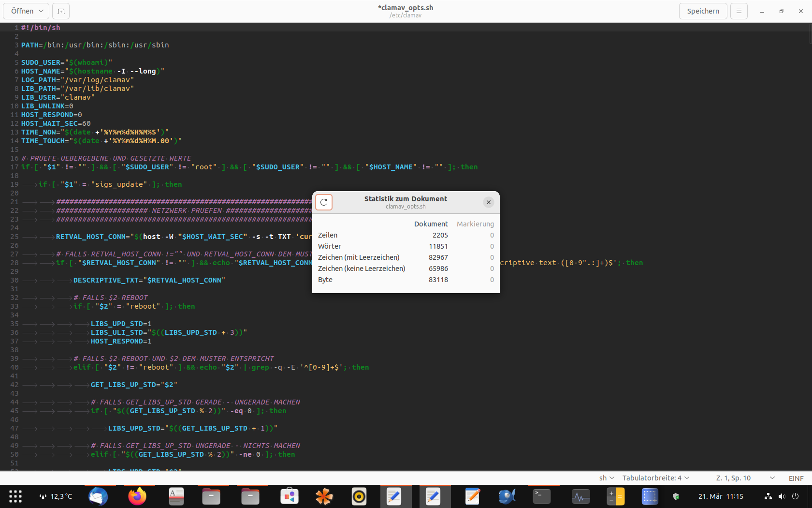This screenshot has width=812, height=508.
Task: Open the volume tray icon
Action: [x=782, y=496]
